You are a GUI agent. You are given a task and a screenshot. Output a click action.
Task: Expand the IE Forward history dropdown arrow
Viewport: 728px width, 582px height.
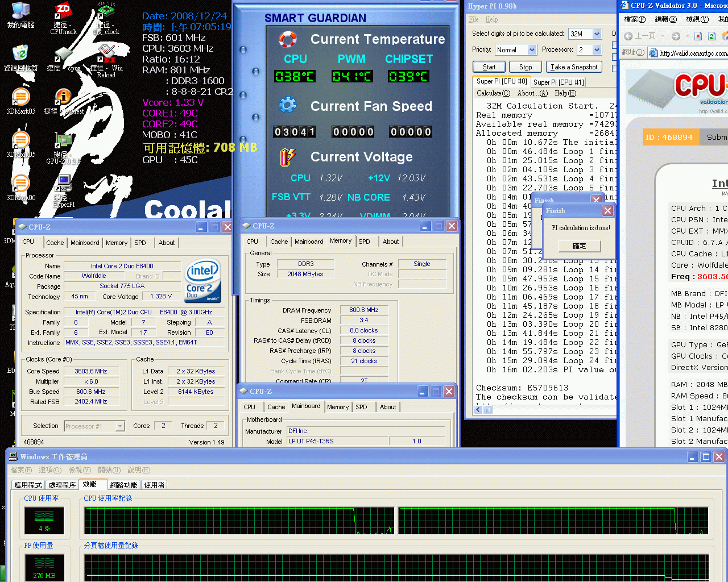pyautogui.click(x=686, y=36)
